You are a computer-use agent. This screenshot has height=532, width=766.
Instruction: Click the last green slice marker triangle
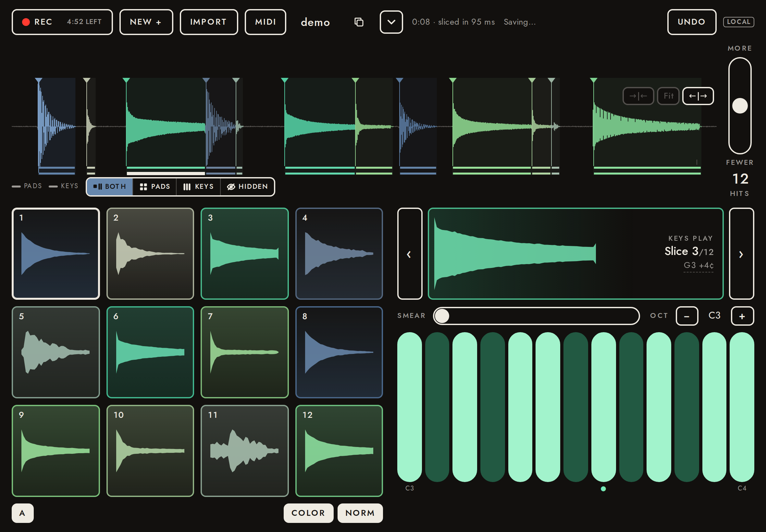click(x=593, y=80)
